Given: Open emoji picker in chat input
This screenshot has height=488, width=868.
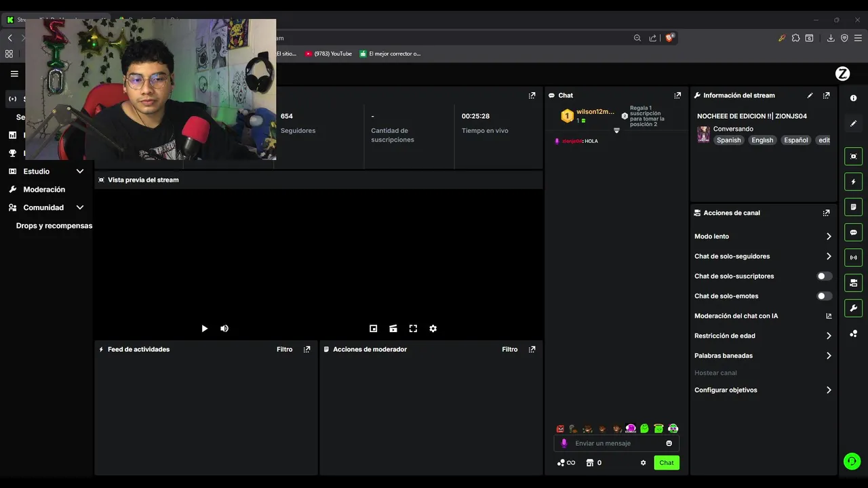Looking at the screenshot, I should point(669,443).
